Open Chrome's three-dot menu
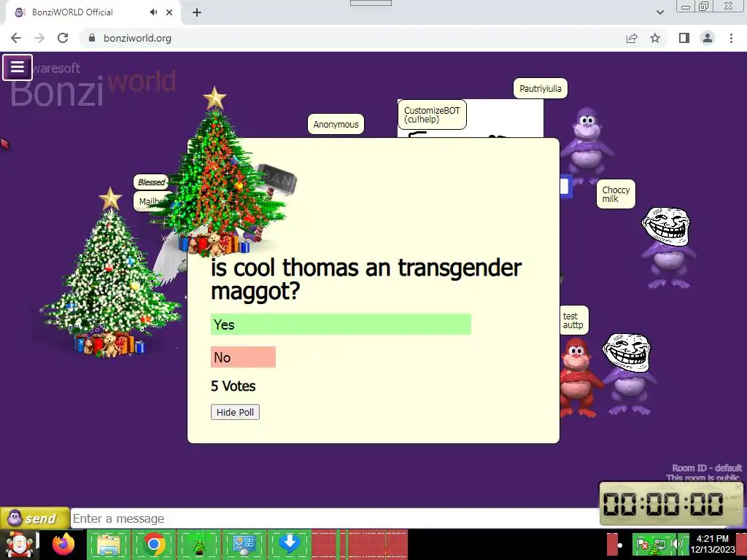Viewport: 747px width, 560px height. pos(731,38)
